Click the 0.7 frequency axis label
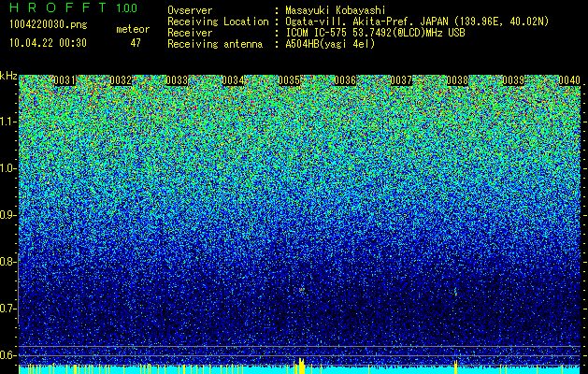This screenshot has height=374, width=588. tap(7, 309)
